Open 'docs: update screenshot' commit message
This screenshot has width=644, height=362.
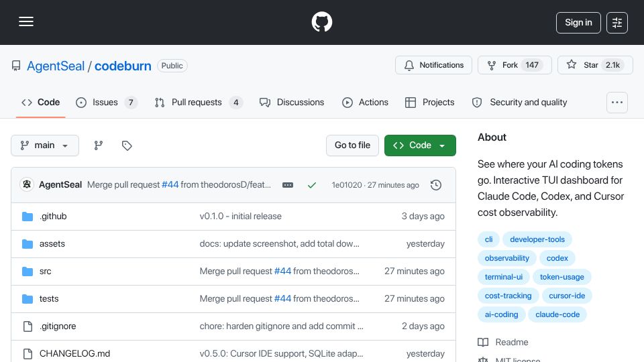point(279,244)
